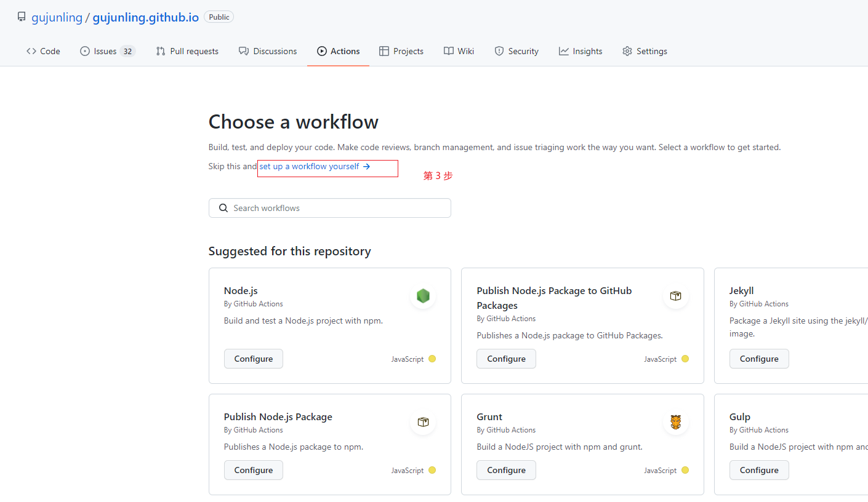The width and height of the screenshot is (868, 502).
Task: Click the magnifier icon in Search workflows
Action: [x=223, y=208]
